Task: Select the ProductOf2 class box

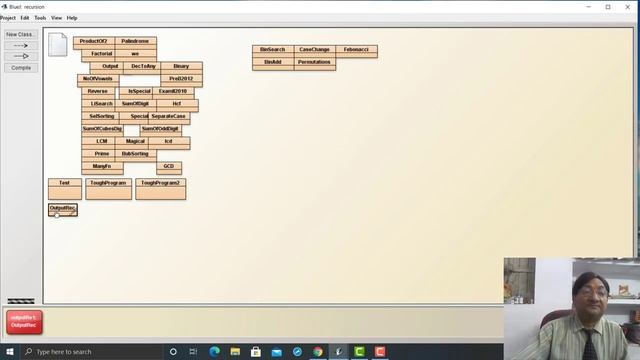Action: (94, 43)
